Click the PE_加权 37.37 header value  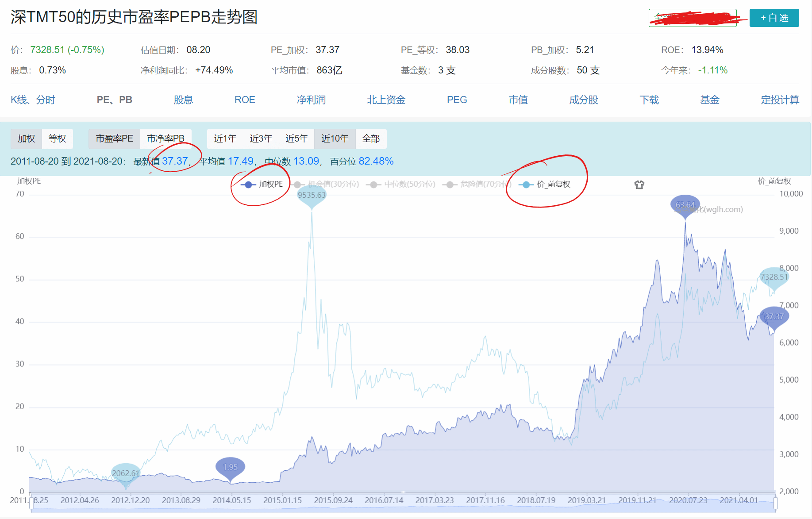(x=327, y=50)
